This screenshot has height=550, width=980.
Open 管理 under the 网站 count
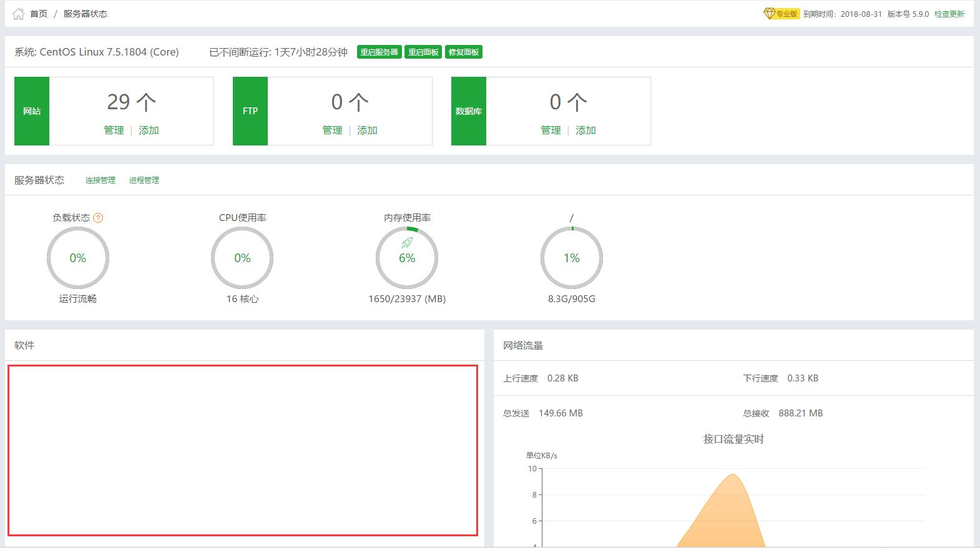click(114, 130)
